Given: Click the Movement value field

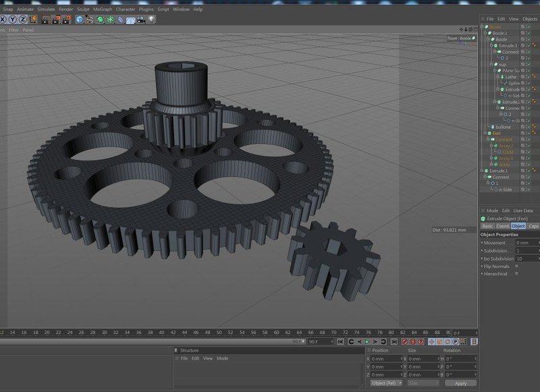Looking at the screenshot, I should pyautogui.click(x=527, y=243).
